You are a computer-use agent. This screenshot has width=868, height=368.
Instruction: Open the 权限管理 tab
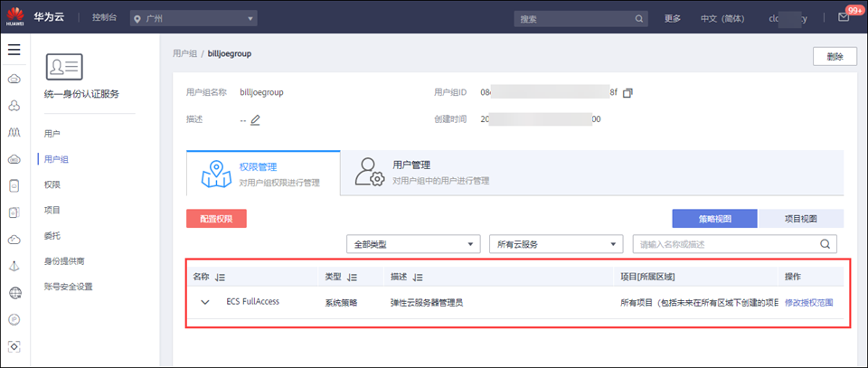click(x=263, y=174)
